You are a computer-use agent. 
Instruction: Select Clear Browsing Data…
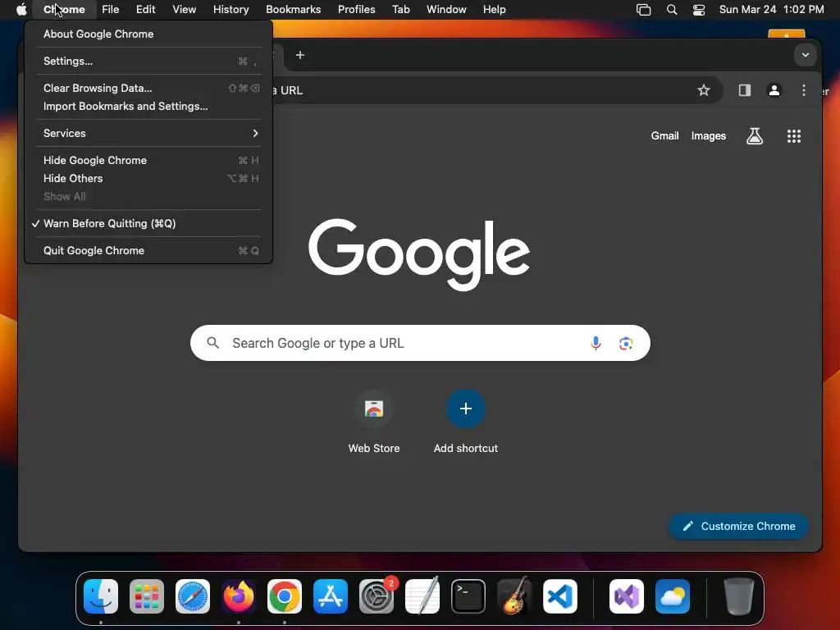[x=148, y=88]
